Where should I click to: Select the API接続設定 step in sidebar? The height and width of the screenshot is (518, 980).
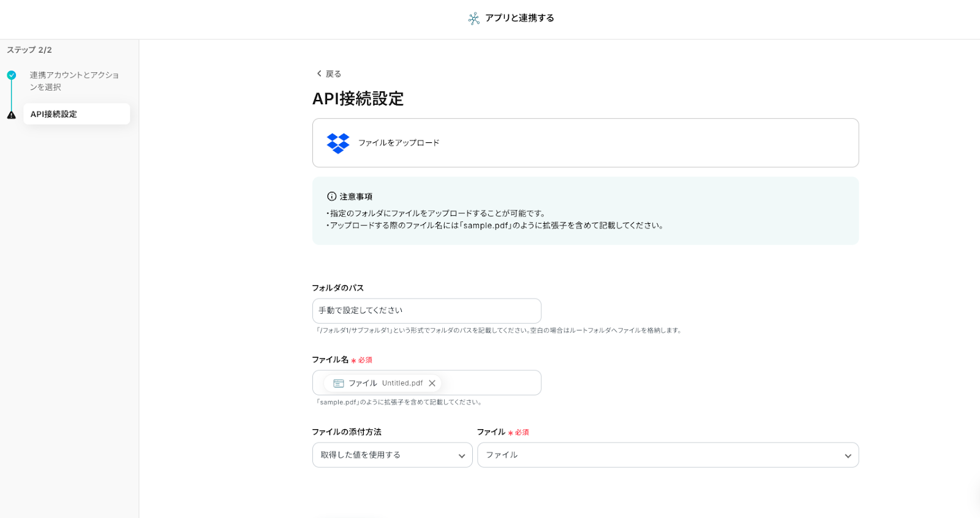point(76,114)
